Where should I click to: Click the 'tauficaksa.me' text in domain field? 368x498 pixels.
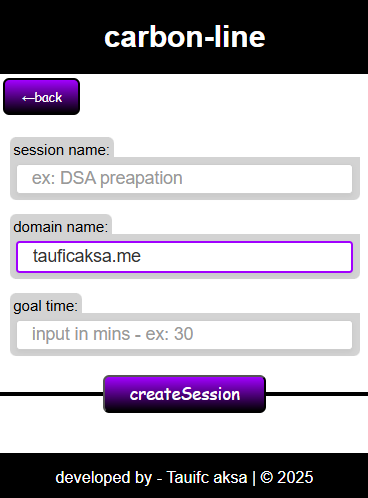click(87, 256)
